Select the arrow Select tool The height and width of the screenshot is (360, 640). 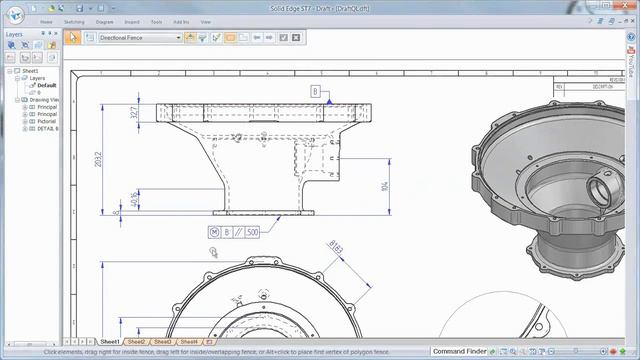tap(73, 38)
